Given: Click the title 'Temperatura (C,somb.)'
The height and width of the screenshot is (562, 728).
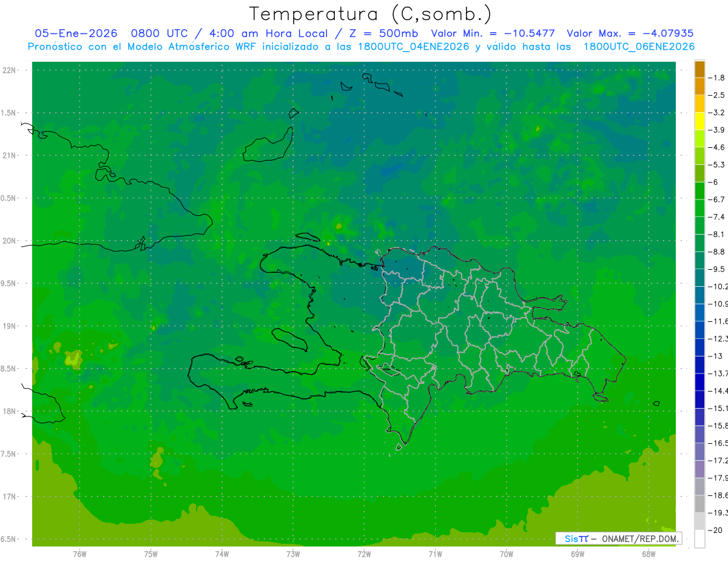Looking at the screenshot, I should [371, 14].
